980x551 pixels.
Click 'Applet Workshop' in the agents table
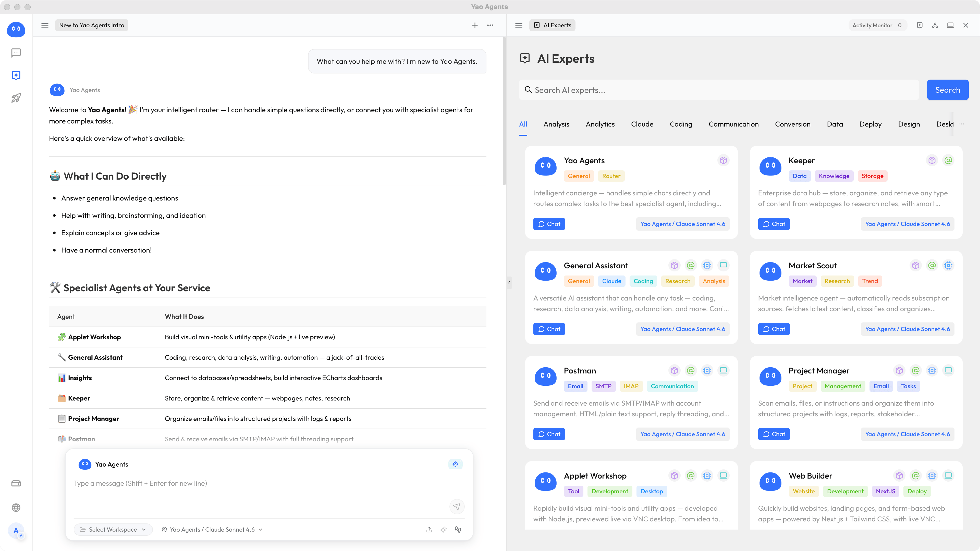(94, 337)
